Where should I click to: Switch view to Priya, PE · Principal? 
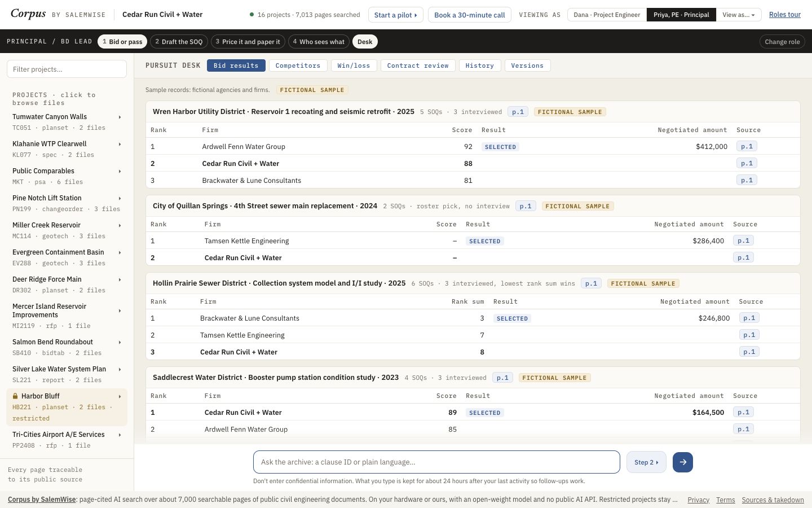(681, 15)
